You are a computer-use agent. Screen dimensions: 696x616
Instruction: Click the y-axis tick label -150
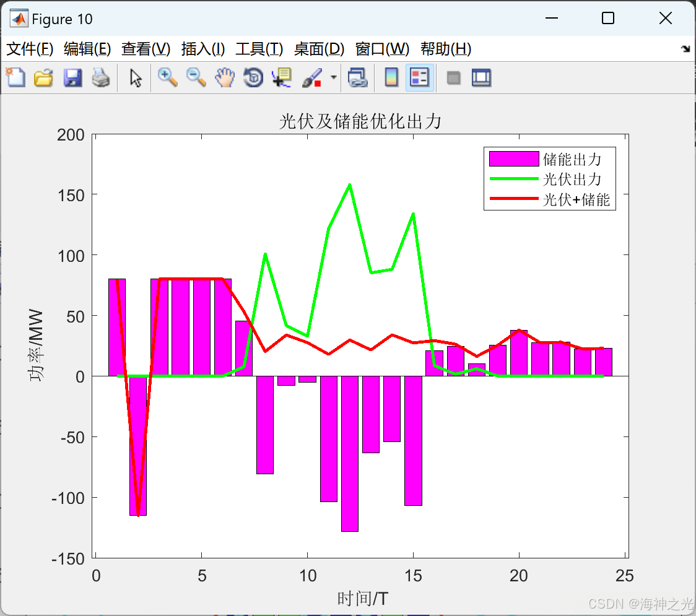point(68,558)
